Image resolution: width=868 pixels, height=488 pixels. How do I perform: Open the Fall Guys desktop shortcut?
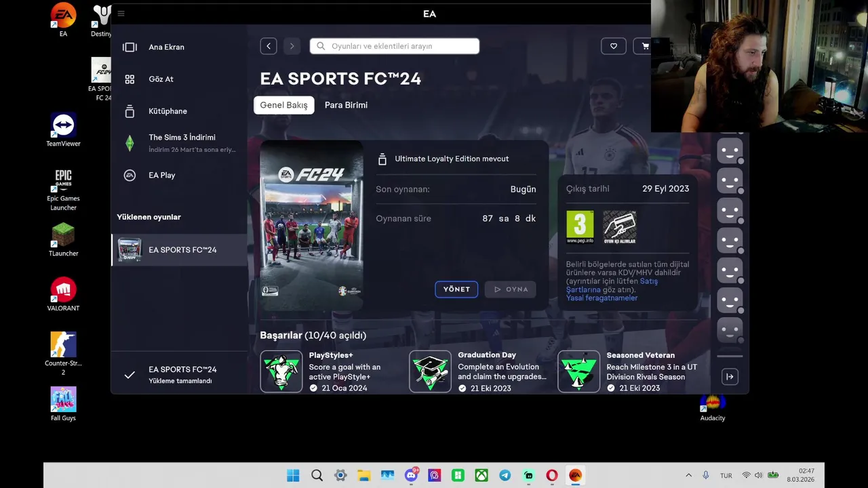click(x=63, y=404)
